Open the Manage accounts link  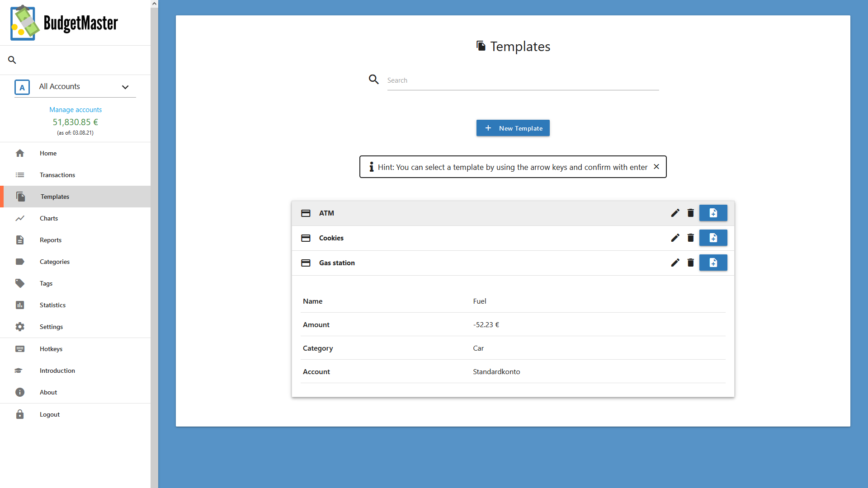75,109
